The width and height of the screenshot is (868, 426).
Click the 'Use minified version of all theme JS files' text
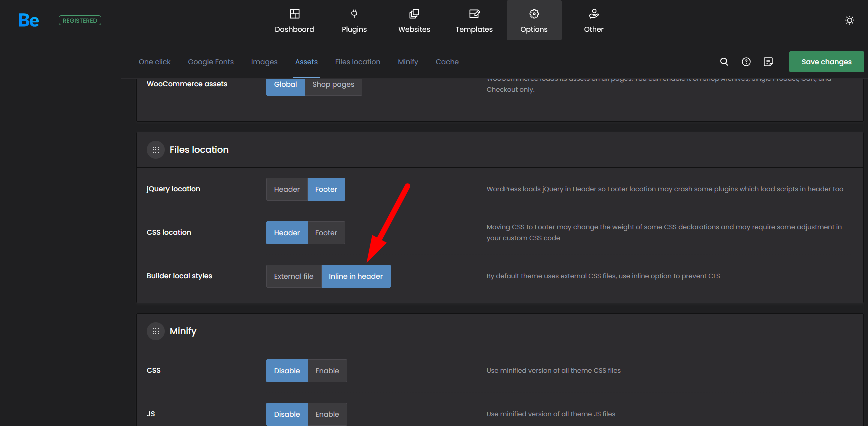551,414
